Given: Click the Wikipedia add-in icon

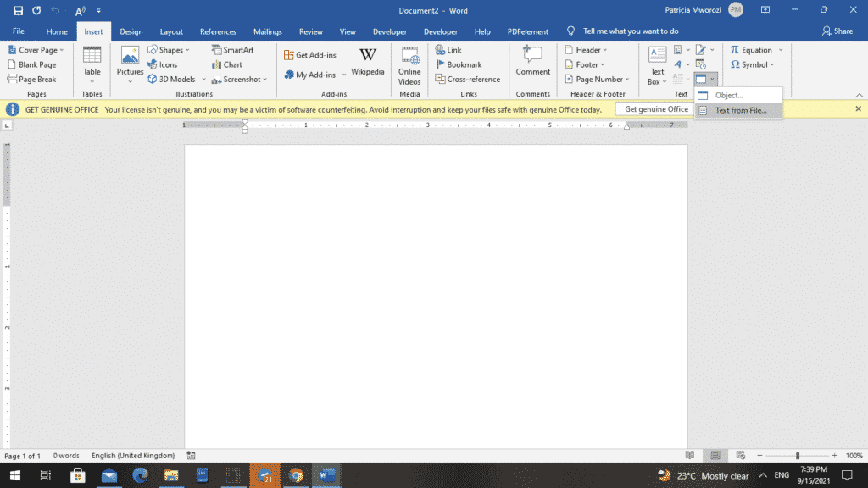Looking at the screenshot, I should (x=368, y=62).
